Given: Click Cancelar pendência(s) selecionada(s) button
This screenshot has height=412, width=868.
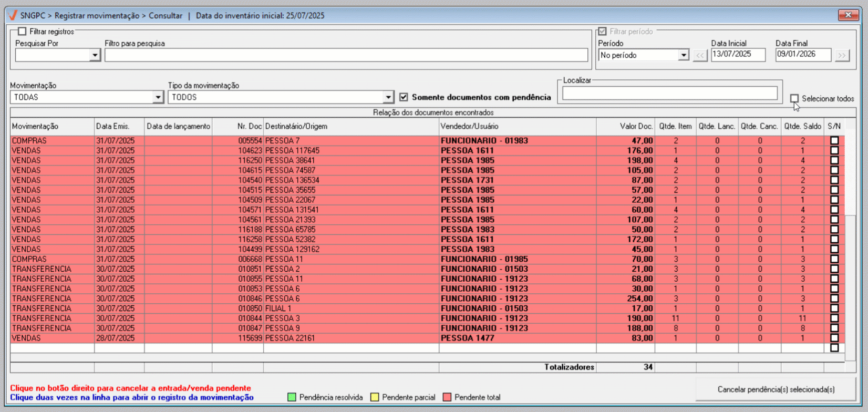Looking at the screenshot, I should pyautogui.click(x=776, y=389).
